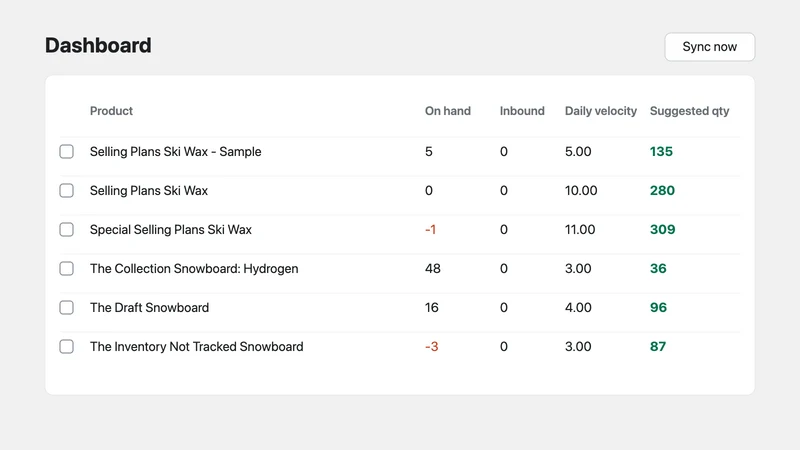Check the Selling Plans Ski Wax - Sample checkbox
Viewport: 800px width, 450px height.
(x=66, y=152)
